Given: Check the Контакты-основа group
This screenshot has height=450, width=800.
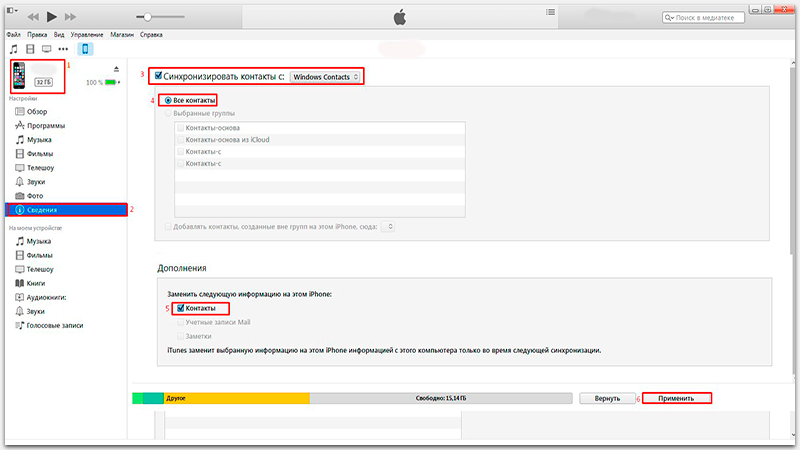Looking at the screenshot, I should (180, 128).
